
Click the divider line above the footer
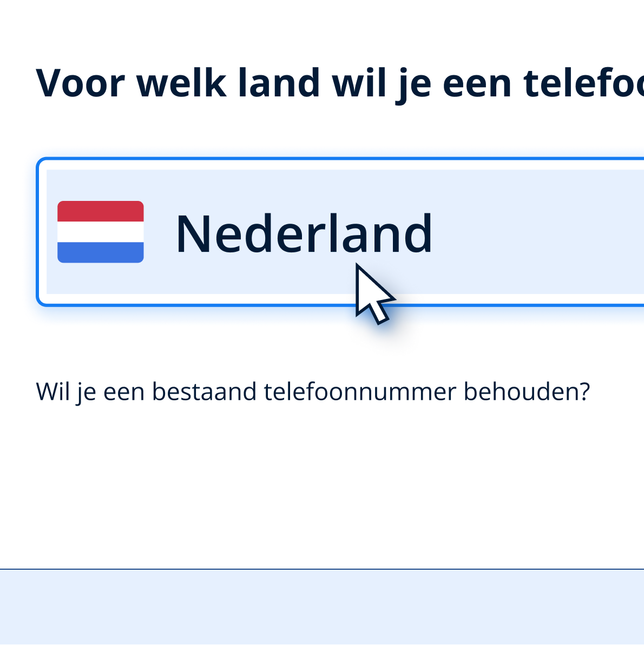[322, 569]
